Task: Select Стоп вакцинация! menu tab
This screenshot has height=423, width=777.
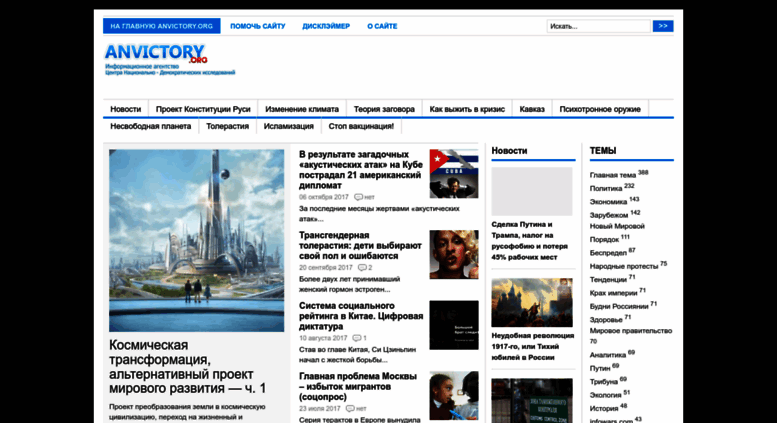Action: (x=361, y=126)
